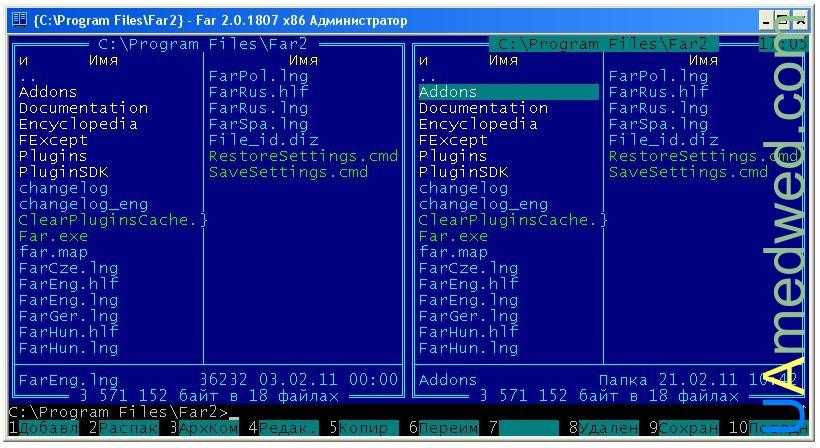Click the Far window icon in title bar
820x448 pixels.
(18, 19)
